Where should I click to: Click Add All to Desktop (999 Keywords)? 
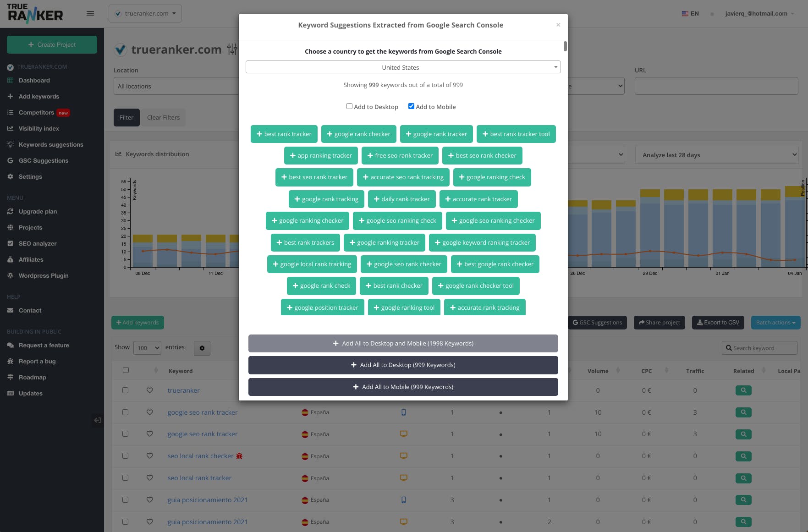[403, 365]
